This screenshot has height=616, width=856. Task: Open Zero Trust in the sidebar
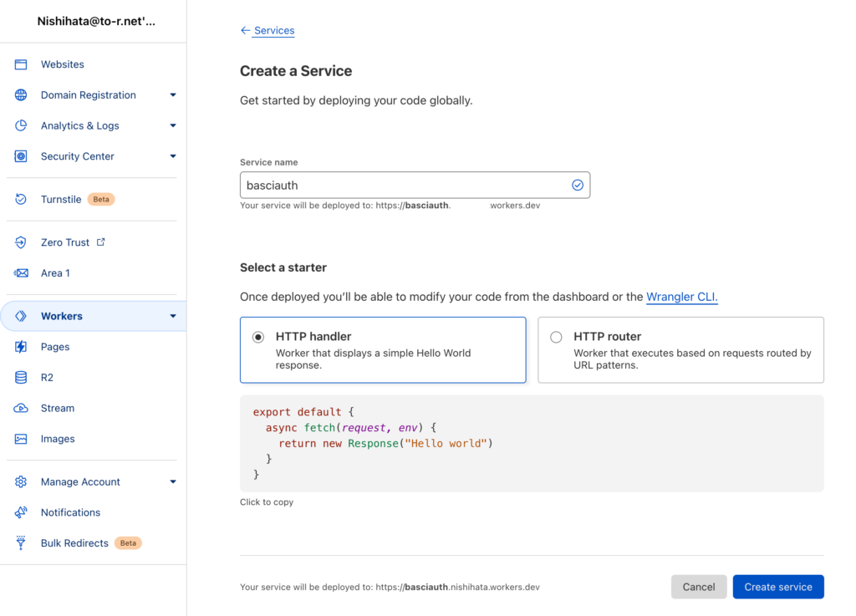pyautogui.click(x=65, y=242)
